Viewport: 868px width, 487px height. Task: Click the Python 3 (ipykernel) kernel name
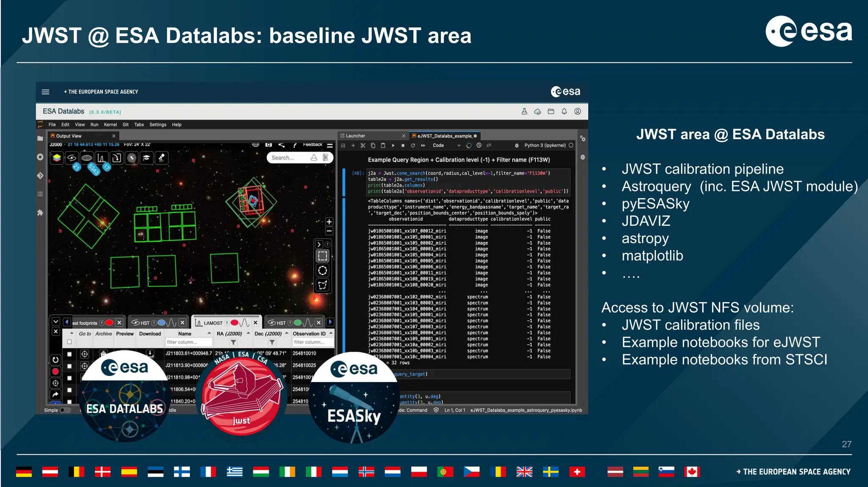point(545,146)
